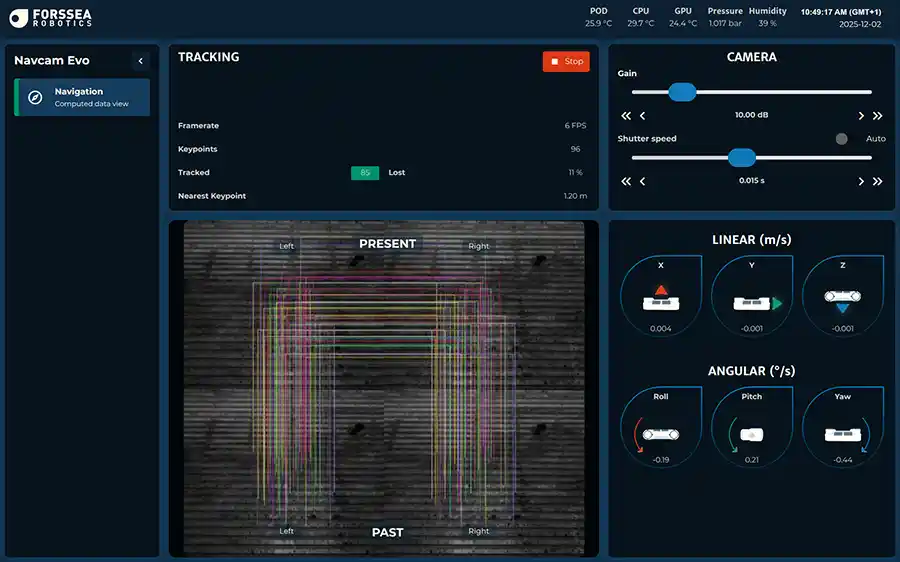Click the Humidity 39 % reading
The width and height of the screenshot is (900, 562).
point(767,24)
